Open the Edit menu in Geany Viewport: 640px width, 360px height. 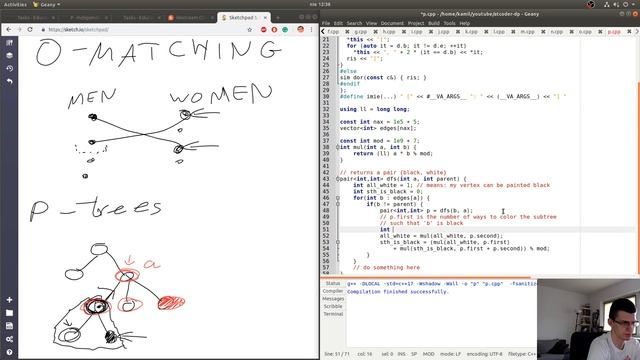(338, 23)
